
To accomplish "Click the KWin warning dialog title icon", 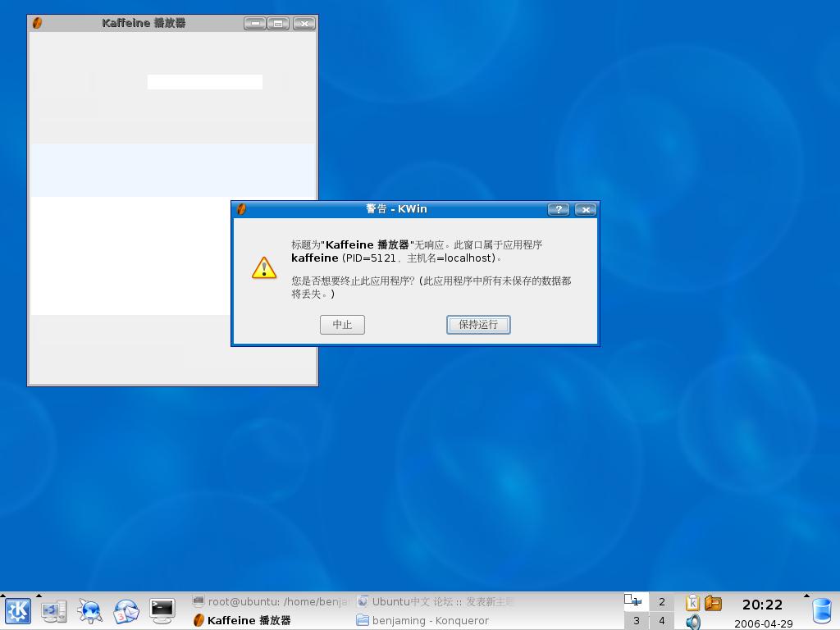I will (242, 209).
